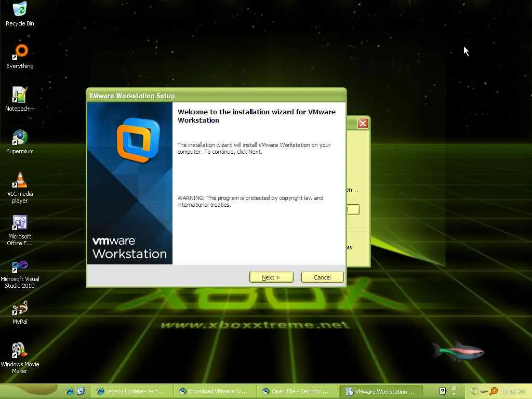Click the copyright WARNING text in wizard
The width and height of the screenshot is (532, 399).
click(250, 201)
